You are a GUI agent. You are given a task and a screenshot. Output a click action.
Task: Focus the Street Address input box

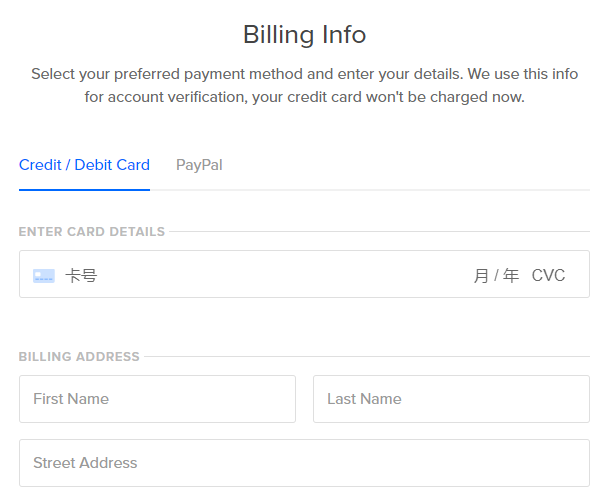point(304,463)
